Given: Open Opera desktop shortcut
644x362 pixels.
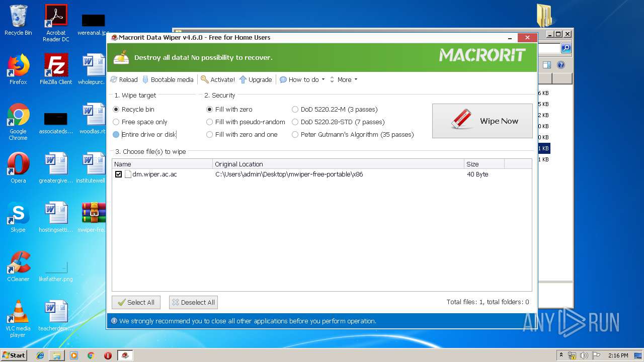Looking at the screenshot, I should pyautogui.click(x=18, y=168).
